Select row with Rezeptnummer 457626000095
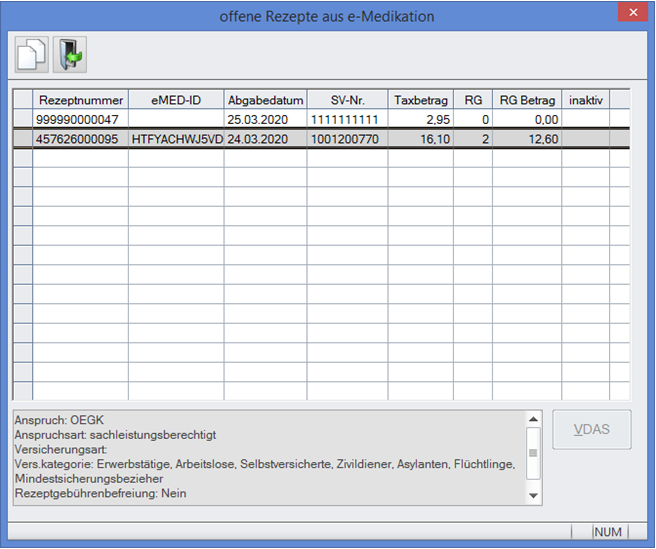This screenshot has height=549, width=656. pos(80,139)
